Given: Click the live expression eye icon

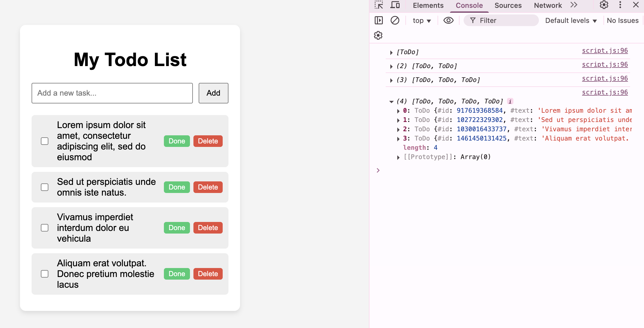Looking at the screenshot, I should pyautogui.click(x=448, y=20).
